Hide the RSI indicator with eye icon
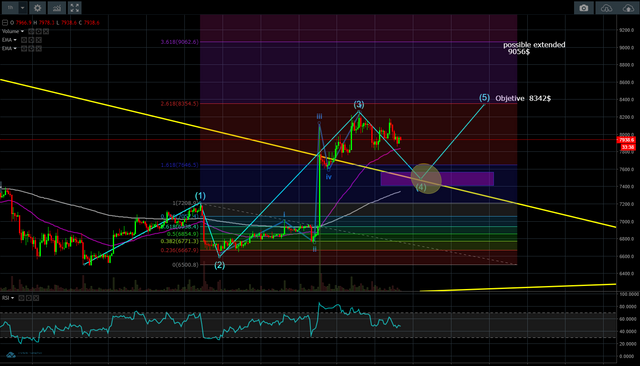 21,298
